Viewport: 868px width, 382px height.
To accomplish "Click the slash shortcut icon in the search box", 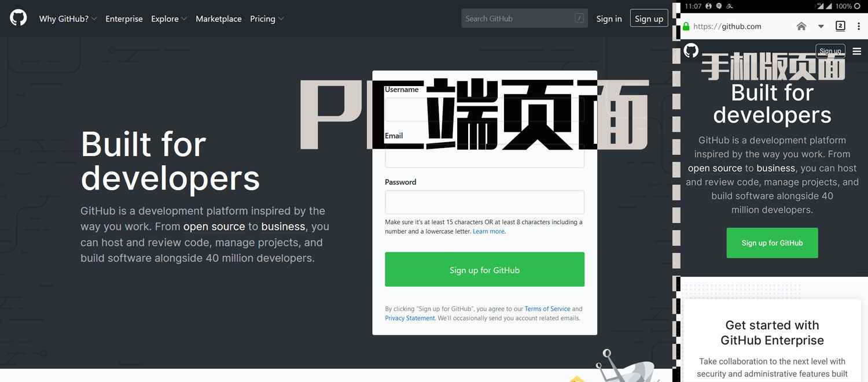I will point(579,18).
